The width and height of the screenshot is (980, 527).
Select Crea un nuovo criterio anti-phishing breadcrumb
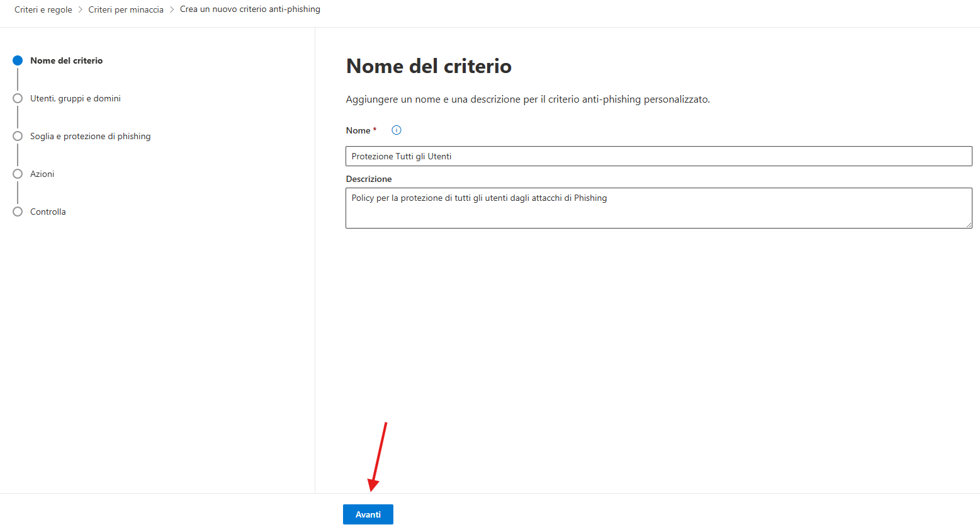tap(250, 9)
